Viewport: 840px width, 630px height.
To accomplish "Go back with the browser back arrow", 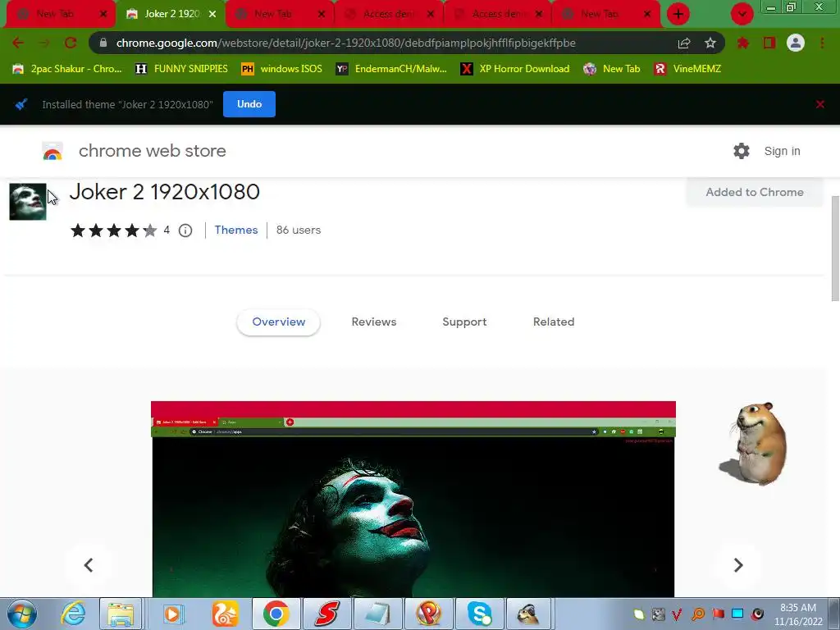I will 18,43.
